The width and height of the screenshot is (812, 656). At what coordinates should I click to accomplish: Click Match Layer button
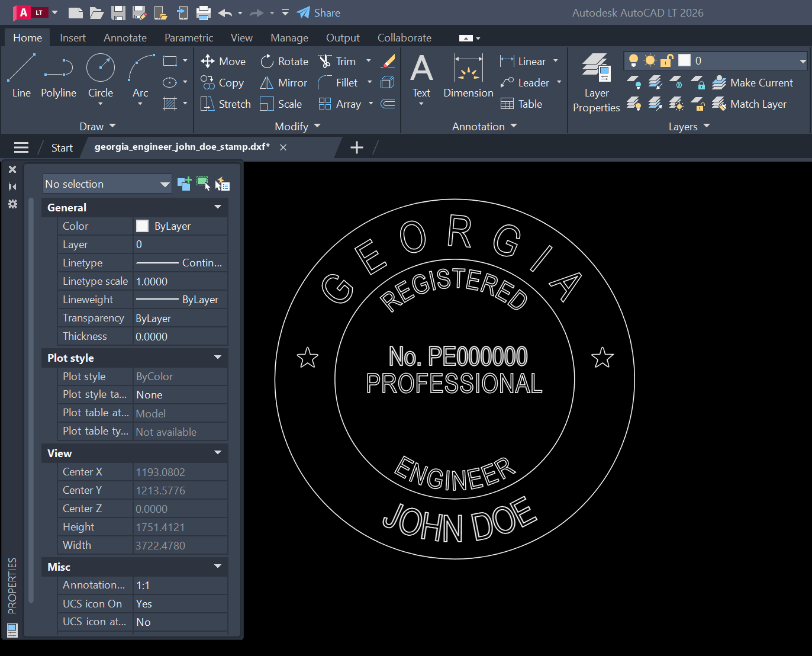749,104
